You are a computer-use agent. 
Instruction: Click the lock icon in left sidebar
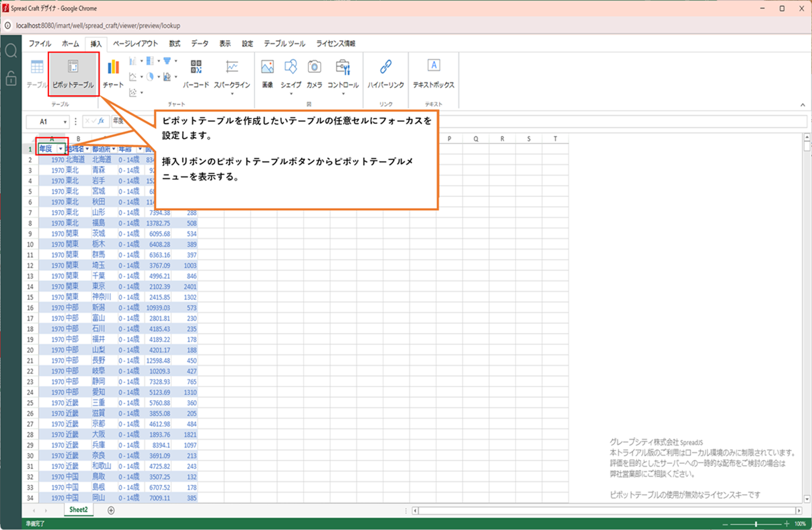(x=11, y=78)
